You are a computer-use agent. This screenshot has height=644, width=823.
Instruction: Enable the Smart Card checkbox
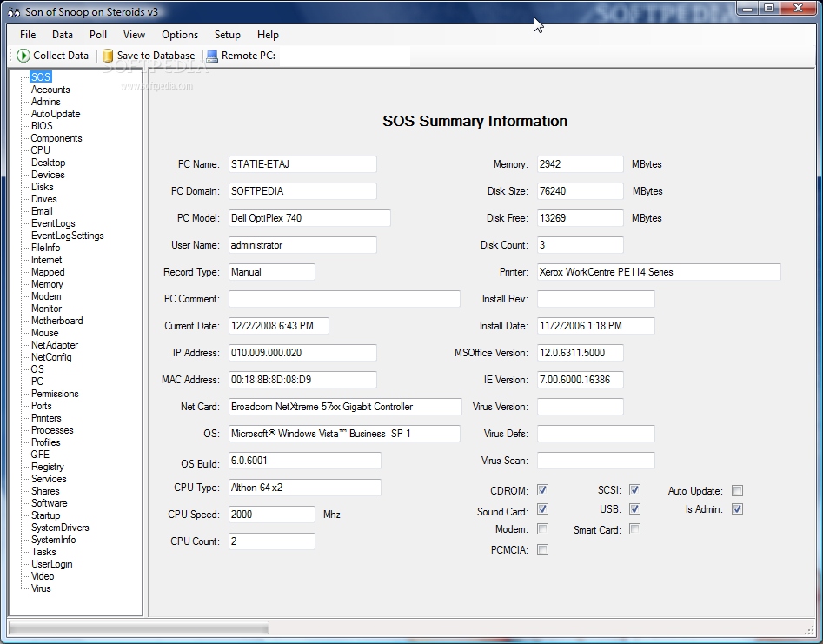point(634,529)
